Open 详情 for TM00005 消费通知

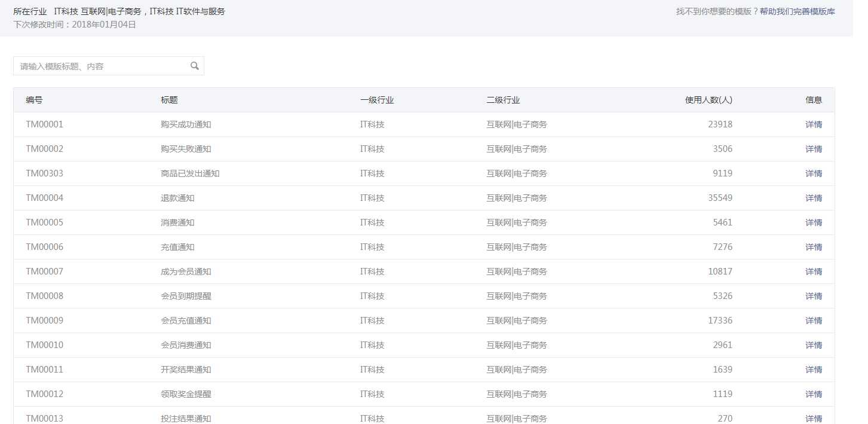[814, 222]
